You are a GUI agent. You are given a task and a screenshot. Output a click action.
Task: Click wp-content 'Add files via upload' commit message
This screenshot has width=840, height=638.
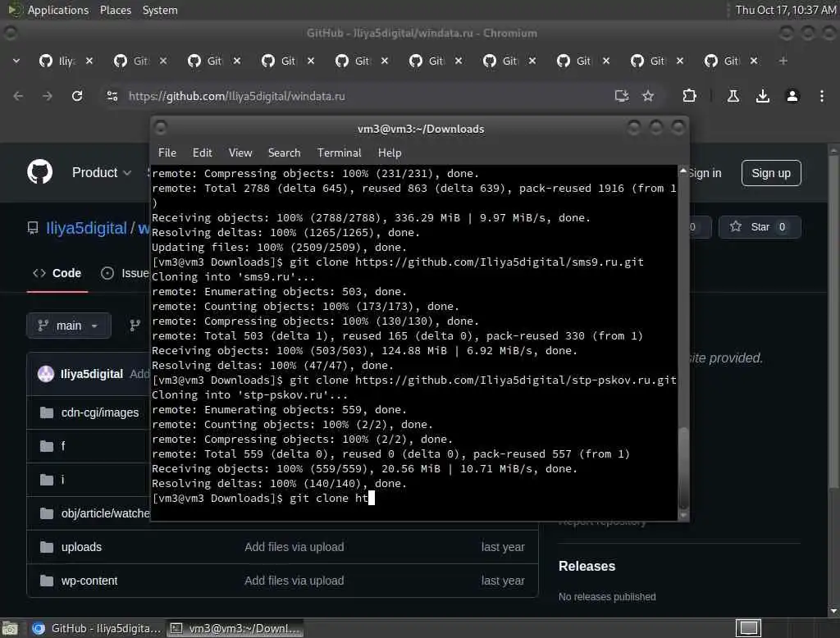(294, 581)
